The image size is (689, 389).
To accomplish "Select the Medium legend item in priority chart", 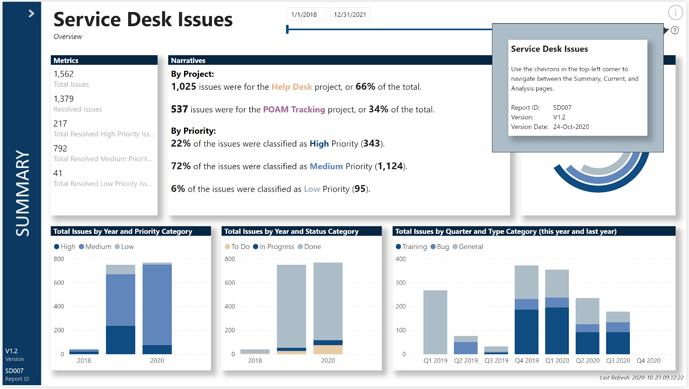I will tap(95, 247).
